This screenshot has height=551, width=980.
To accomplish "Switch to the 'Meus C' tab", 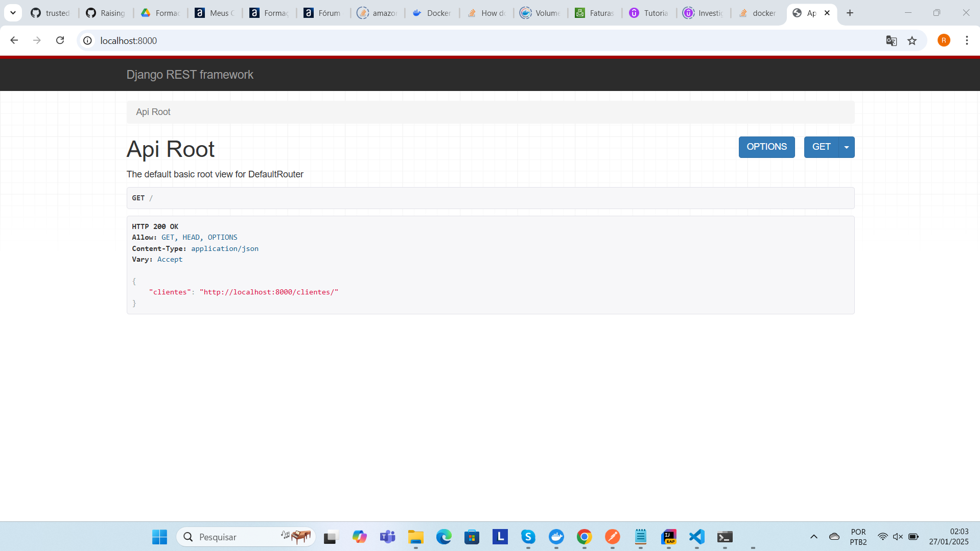I will coord(215,13).
